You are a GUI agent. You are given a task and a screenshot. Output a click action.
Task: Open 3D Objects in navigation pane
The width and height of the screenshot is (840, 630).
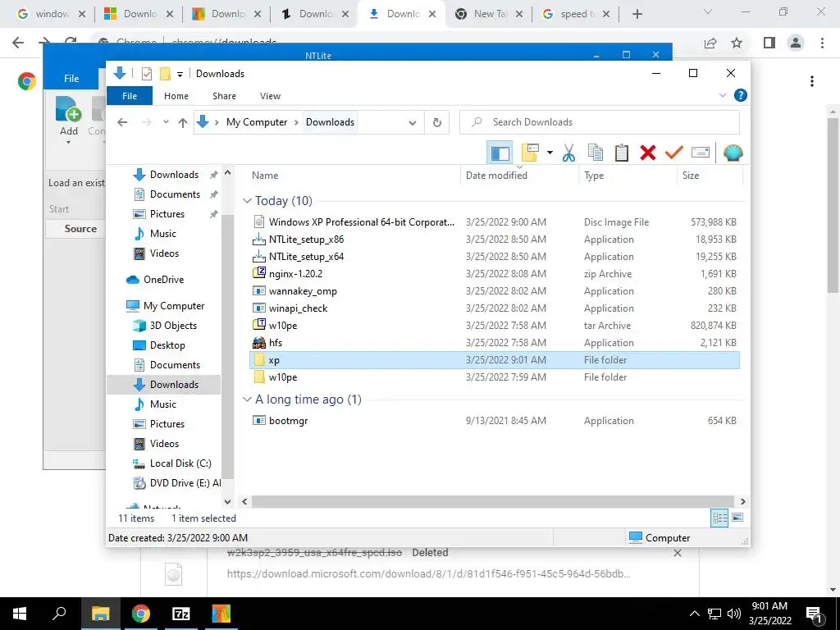click(x=173, y=325)
